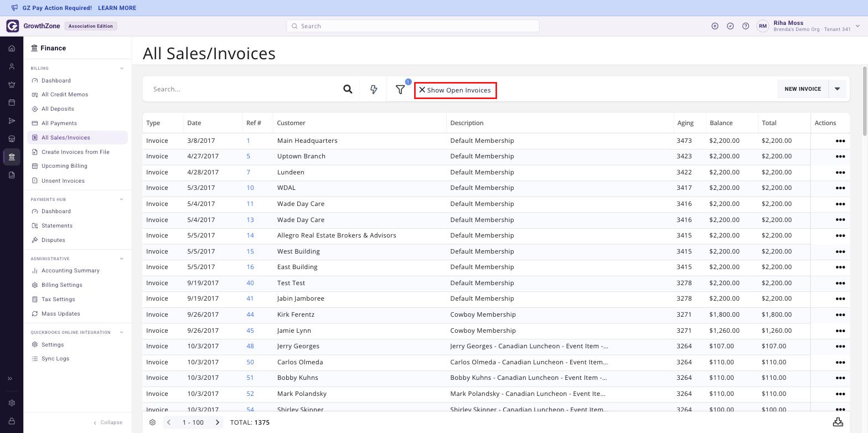Focus the global Search field at top

tap(413, 26)
